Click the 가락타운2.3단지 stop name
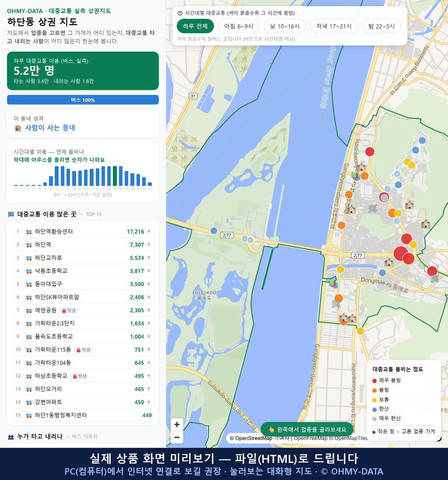The width and height of the screenshot is (448, 480). [x=55, y=323]
